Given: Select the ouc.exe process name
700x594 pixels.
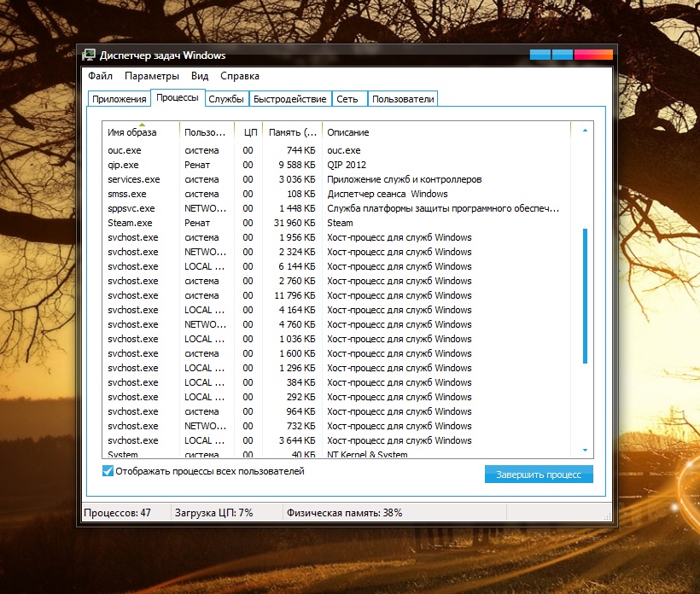Looking at the screenshot, I should click(125, 150).
